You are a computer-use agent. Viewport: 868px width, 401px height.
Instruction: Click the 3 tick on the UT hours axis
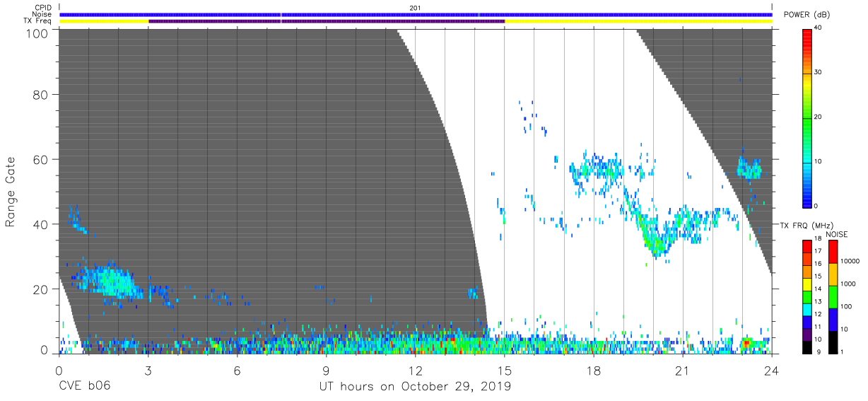coord(148,370)
